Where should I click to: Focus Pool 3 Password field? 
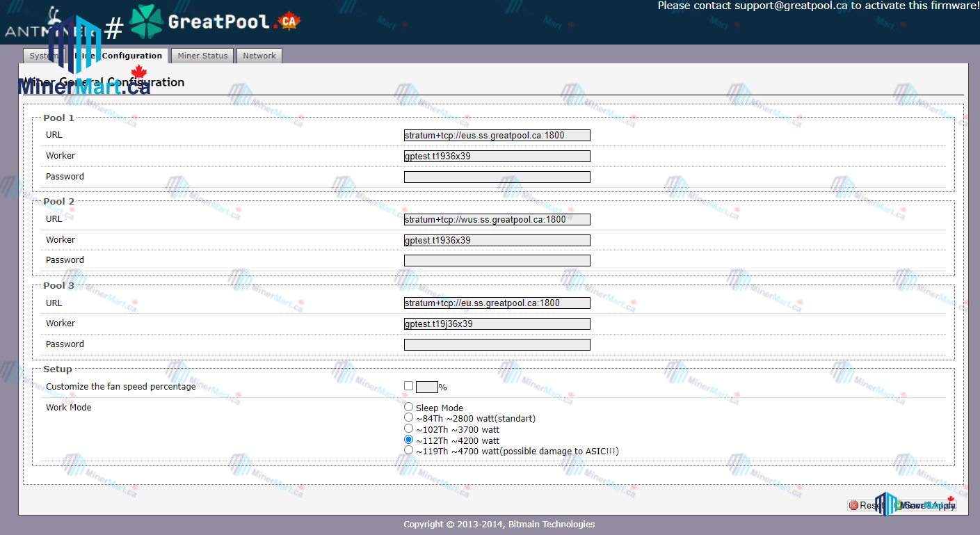(497, 344)
